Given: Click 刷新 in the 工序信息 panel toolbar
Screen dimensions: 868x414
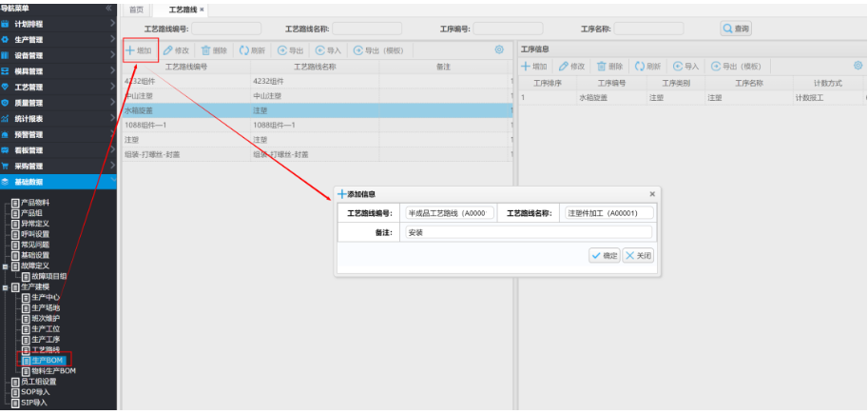Looking at the screenshot, I should coord(647,67).
